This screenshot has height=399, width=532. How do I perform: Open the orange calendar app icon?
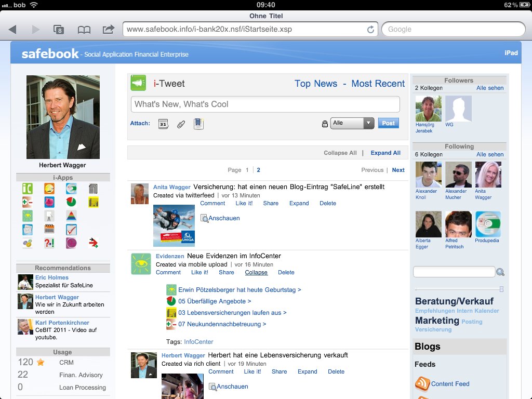[49, 229]
